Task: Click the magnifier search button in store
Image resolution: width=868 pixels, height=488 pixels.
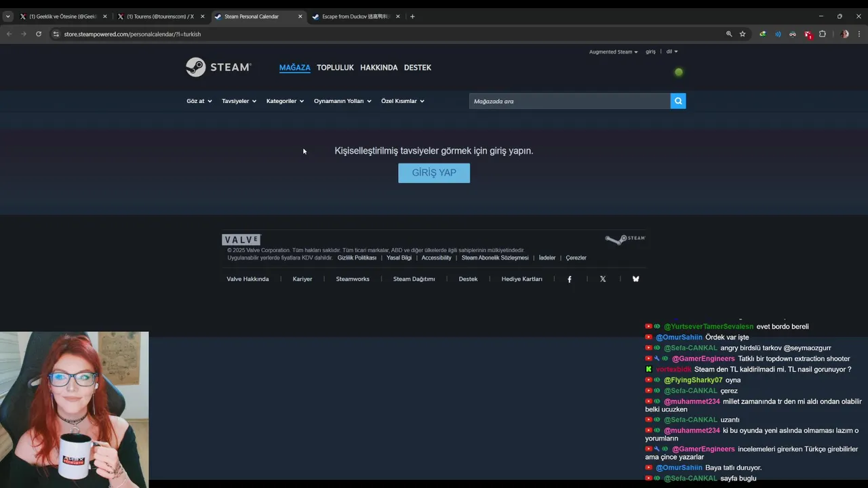Action: [x=678, y=101]
